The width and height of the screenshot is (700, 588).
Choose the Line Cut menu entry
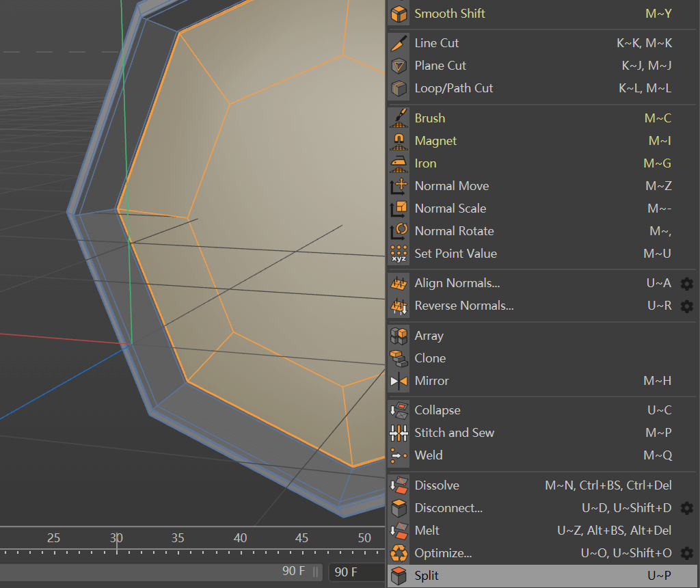[x=542, y=43]
